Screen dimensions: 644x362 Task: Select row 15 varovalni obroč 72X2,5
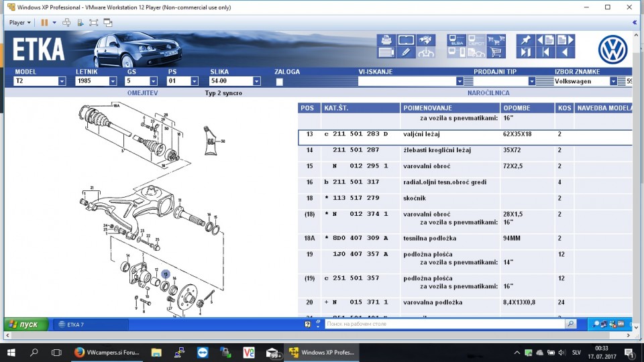click(x=465, y=169)
